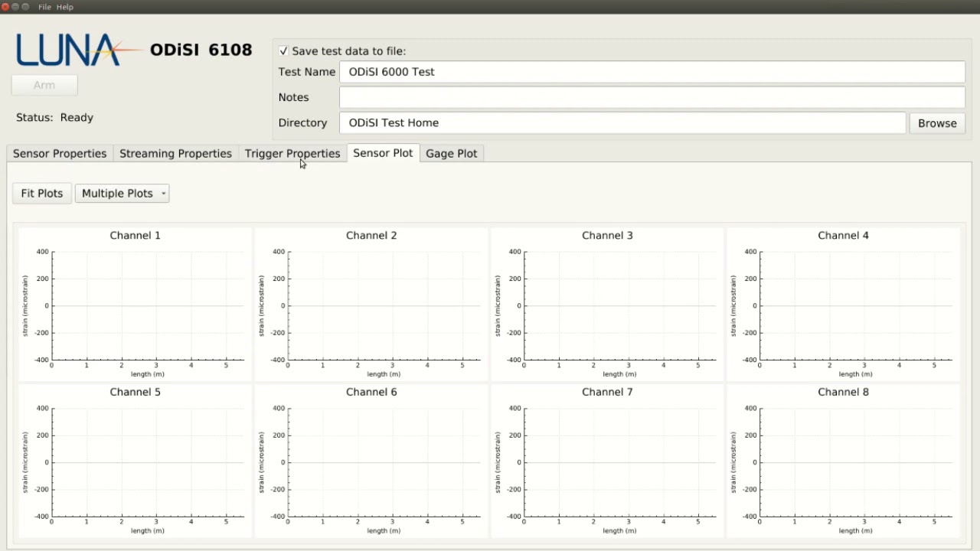
Task: Open the File menu
Action: 44,7
